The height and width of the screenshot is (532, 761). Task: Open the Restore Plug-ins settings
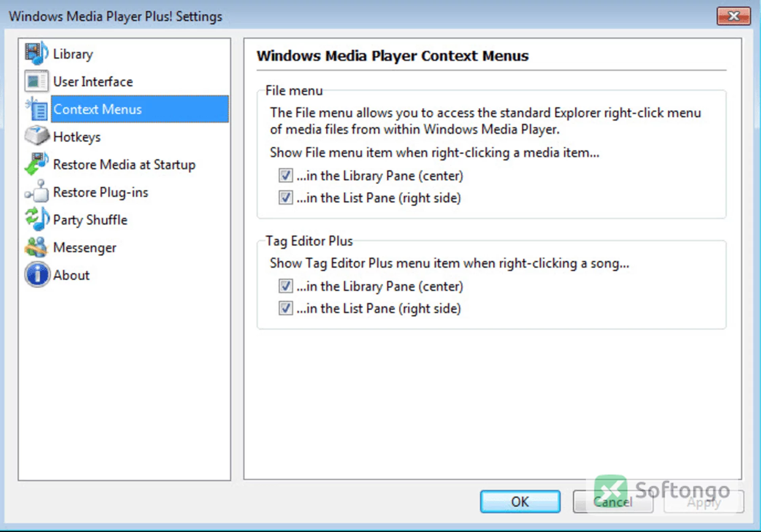100,192
